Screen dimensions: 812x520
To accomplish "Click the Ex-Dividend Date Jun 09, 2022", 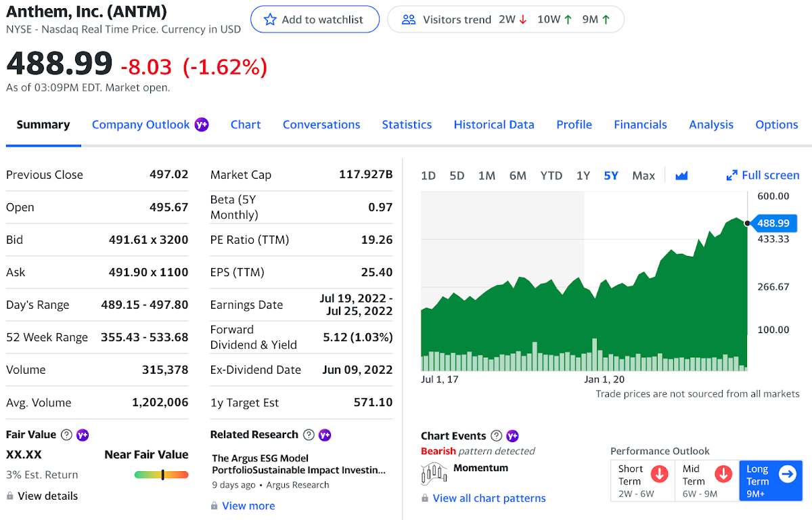I will pos(358,370).
